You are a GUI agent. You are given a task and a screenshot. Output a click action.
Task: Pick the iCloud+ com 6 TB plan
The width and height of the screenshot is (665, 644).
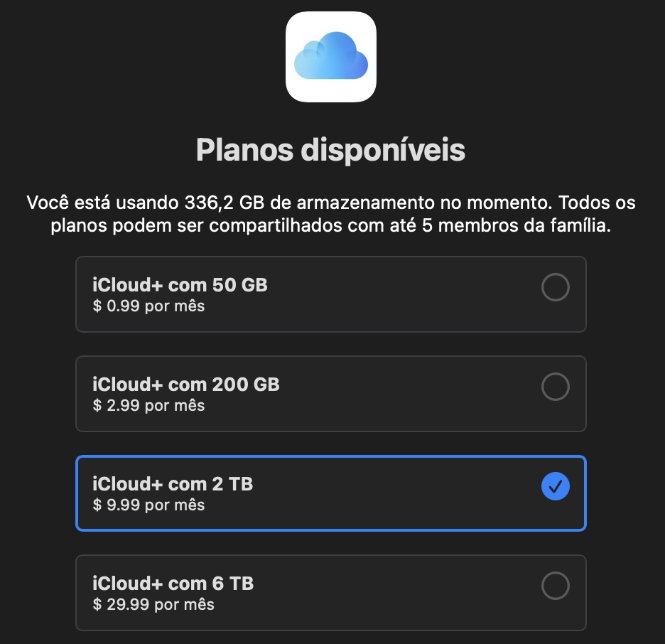click(x=330, y=592)
